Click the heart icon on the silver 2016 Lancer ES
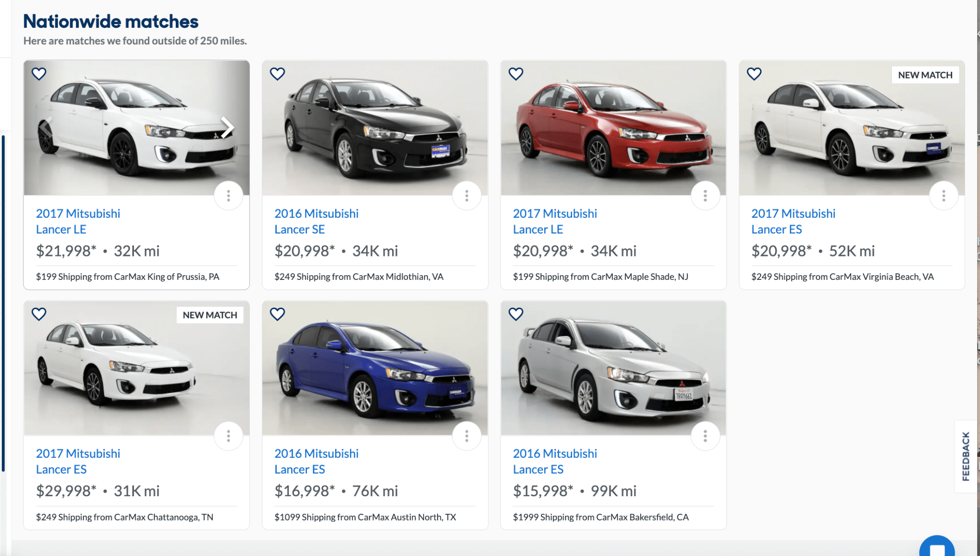Image resolution: width=980 pixels, height=556 pixels. [516, 314]
